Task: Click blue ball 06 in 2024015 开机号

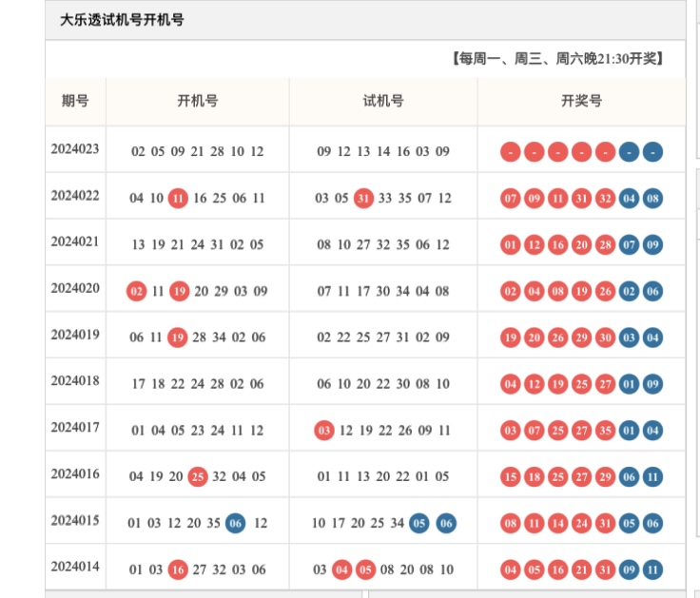Action: pyautogui.click(x=236, y=523)
